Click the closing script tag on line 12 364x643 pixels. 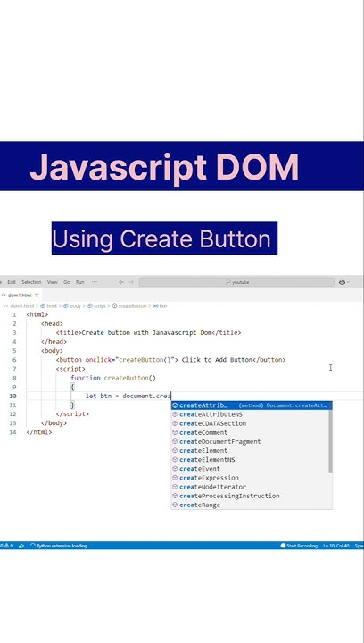tap(72, 414)
